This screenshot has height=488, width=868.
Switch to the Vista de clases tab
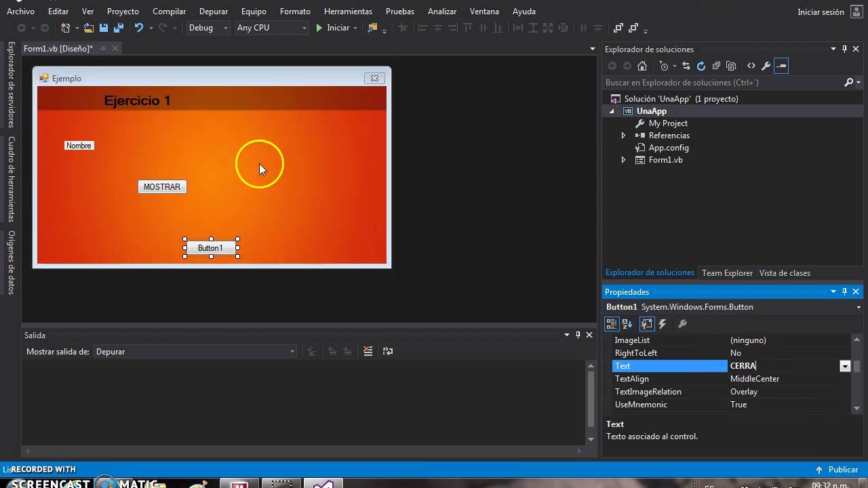pos(785,273)
